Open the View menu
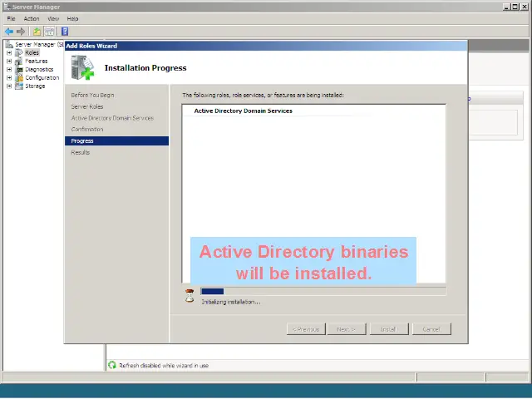This screenshot has height=399, width=532. 53,18
